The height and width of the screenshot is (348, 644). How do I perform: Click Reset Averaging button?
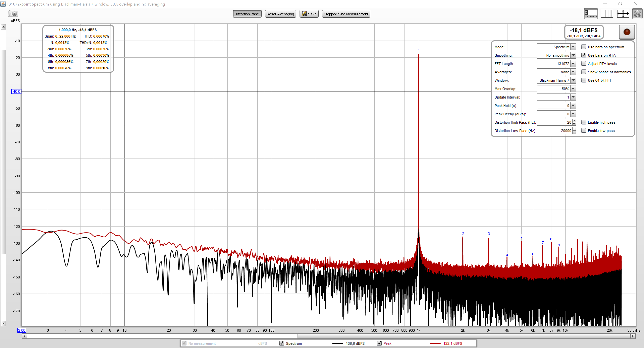[x=280, y=14]
